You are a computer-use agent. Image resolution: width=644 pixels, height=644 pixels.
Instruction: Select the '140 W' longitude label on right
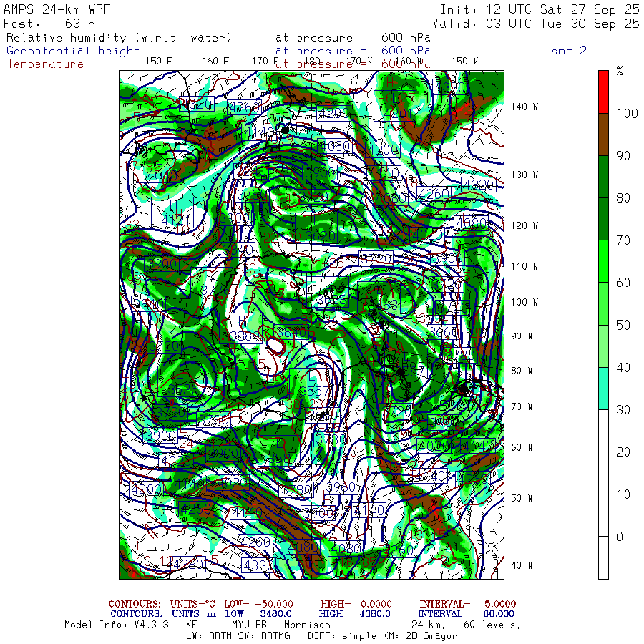point(524,107)
